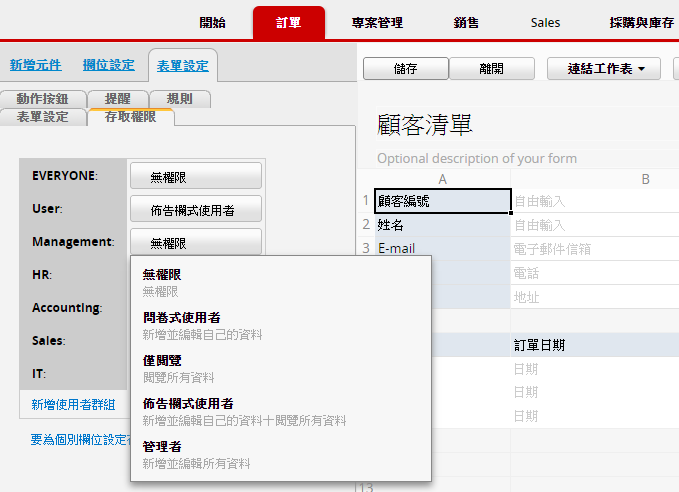Click the Accounting group label

(x=67, y=308)
